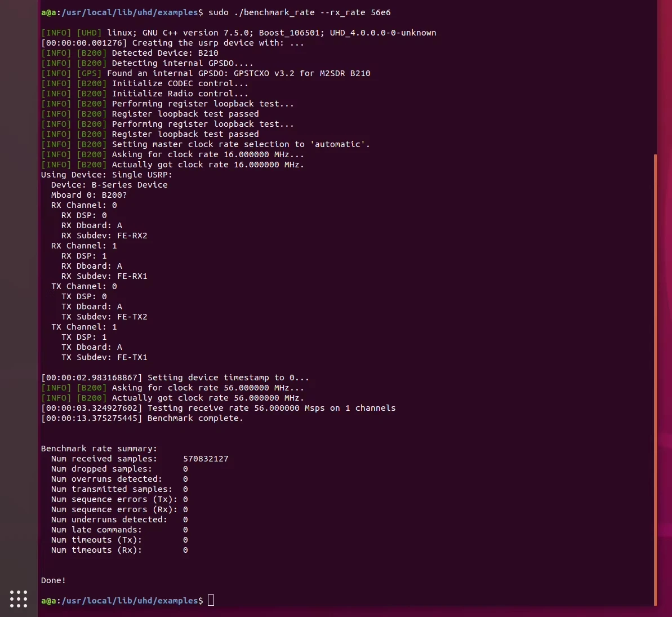The image size is (672, 617).
Task: Click the GPSDO found line with GPSTCXO v3.2
Action: coord(206,73)
